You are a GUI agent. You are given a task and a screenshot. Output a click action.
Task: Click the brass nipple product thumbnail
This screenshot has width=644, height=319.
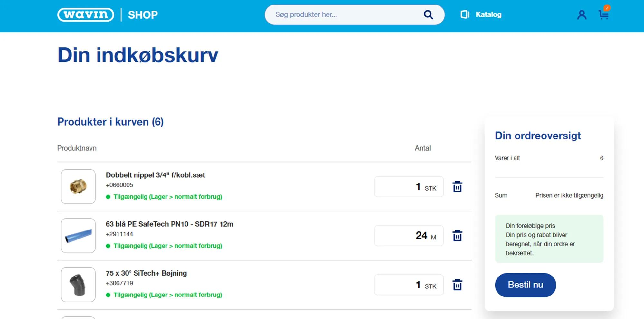pyautogui.click(x=78, y=187)
